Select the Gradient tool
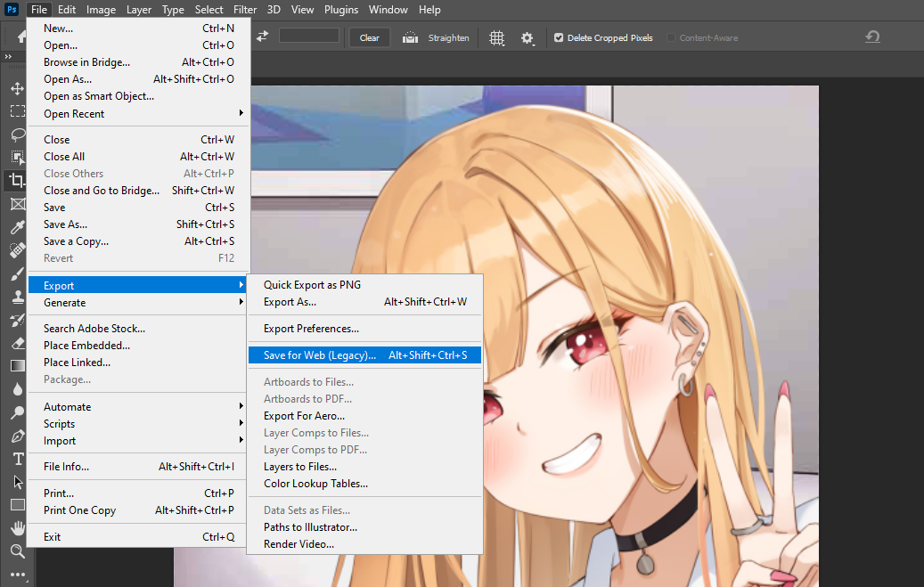This screenshot has width=924, height=587. 17,366
